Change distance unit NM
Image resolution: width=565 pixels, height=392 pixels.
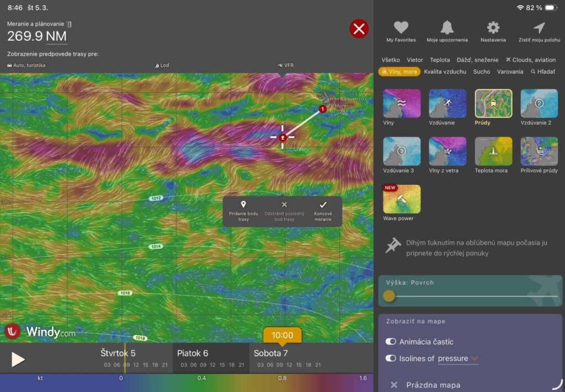pos(56,36)
